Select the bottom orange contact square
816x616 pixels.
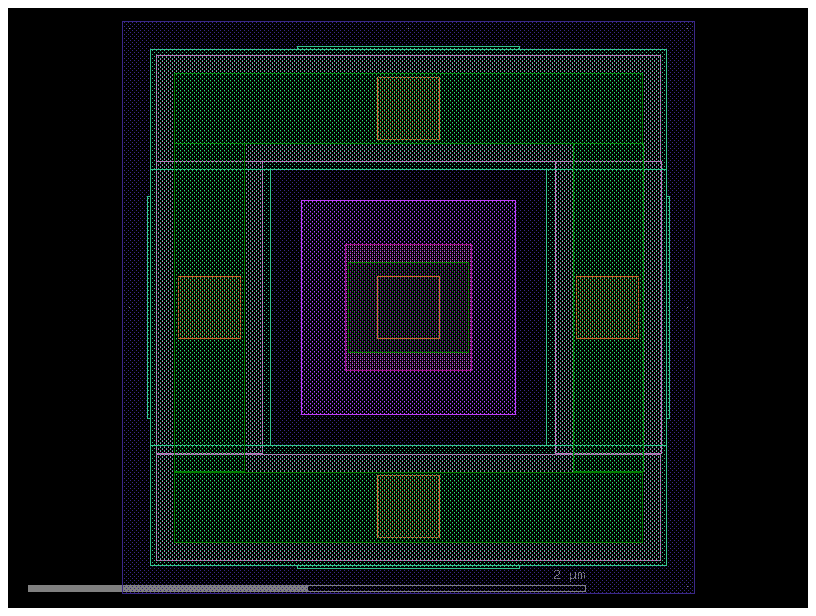point(409,506)
